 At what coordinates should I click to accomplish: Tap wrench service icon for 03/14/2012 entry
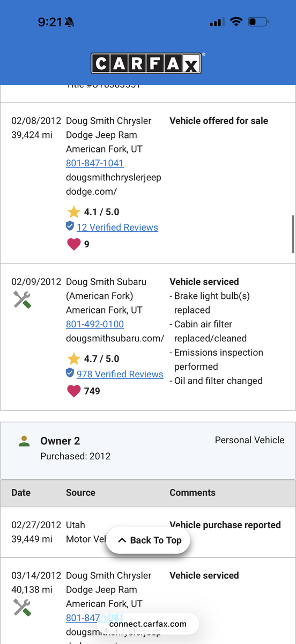click(x=22, y=608)
